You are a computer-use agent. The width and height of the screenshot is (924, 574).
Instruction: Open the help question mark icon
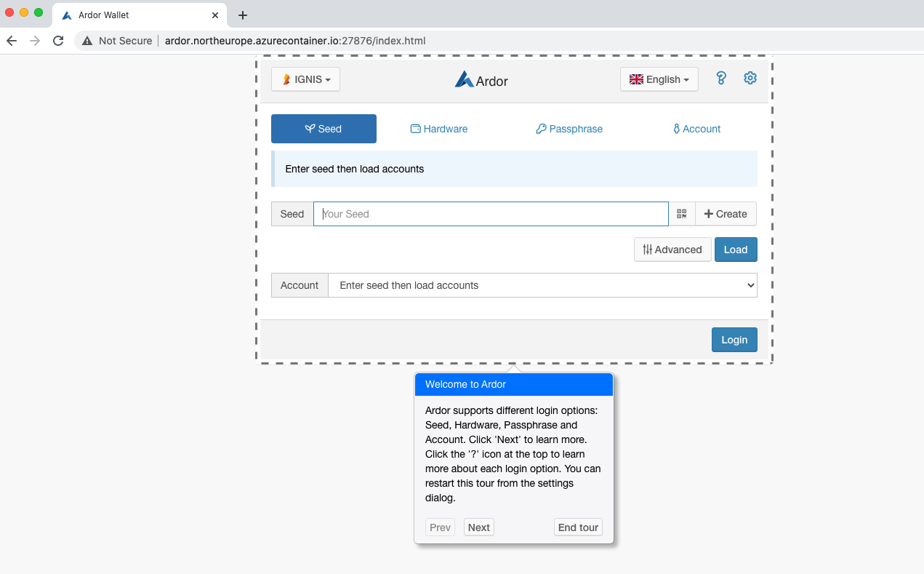pyautogui.click(x=720, y=78)
